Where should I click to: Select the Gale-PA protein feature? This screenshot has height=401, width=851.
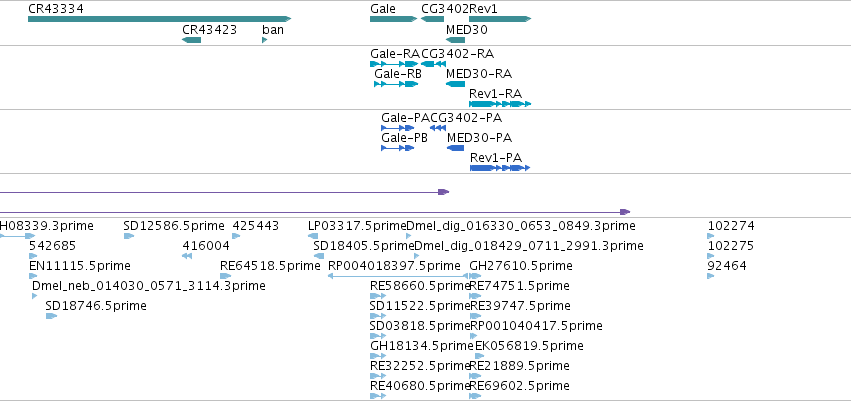point(398,128)
